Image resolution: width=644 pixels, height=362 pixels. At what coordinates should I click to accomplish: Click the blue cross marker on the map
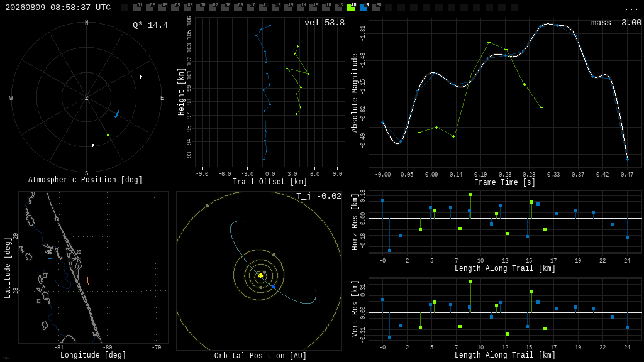[50, 258]
